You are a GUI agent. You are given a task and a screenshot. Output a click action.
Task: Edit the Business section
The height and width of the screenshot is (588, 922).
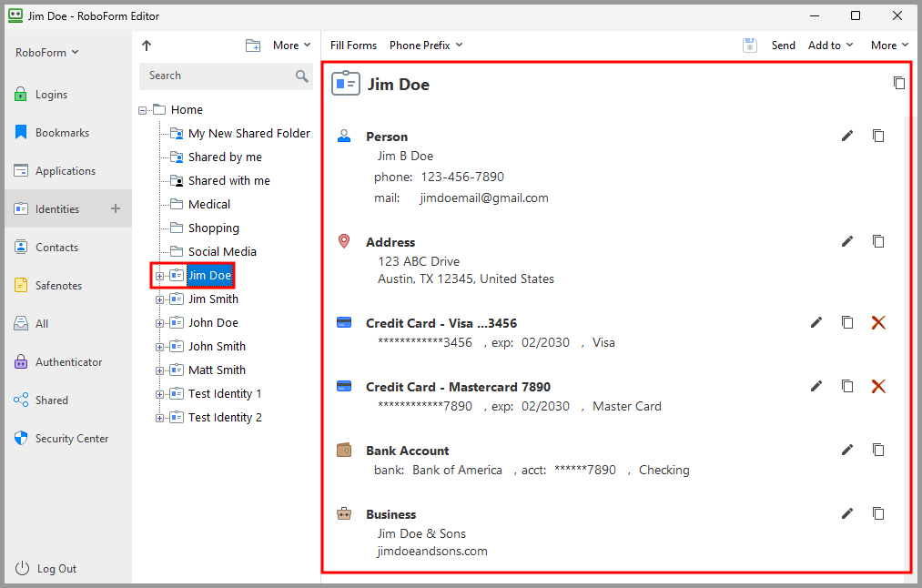(x=846, y=513)
